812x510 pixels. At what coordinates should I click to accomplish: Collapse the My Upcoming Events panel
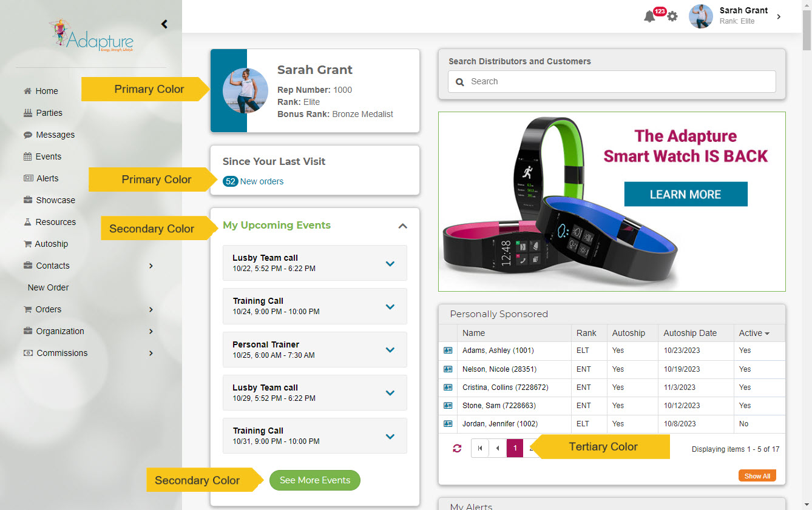click(x=402, y=226)
